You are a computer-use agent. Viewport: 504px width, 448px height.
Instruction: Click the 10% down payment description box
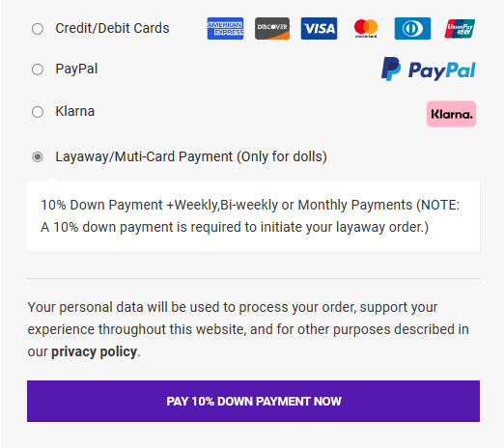pos(253,216)
